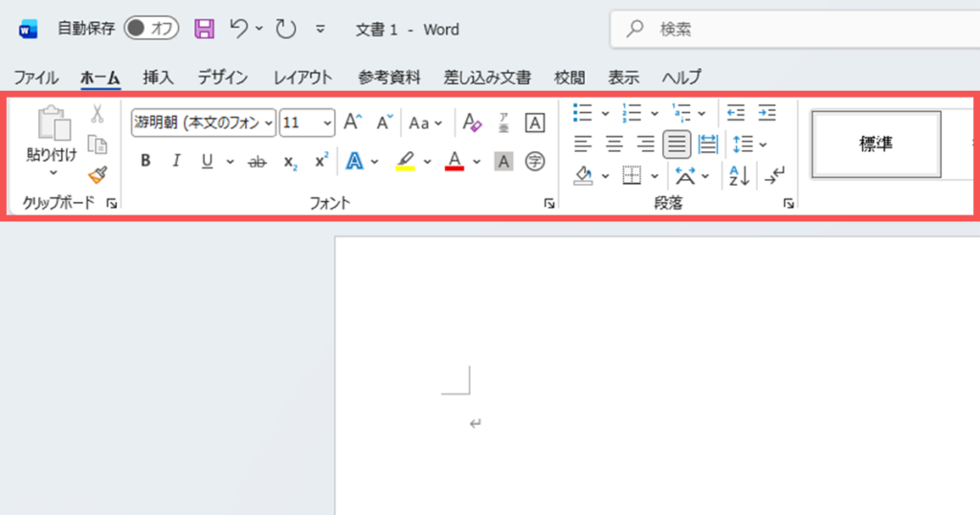980x515 pixels.
Task: Open the font name dropdown 游明朝
Action: (x=203, y=123)
